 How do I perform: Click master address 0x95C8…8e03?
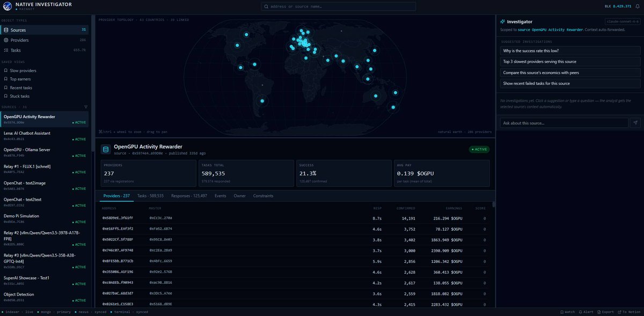click(160, 239)
